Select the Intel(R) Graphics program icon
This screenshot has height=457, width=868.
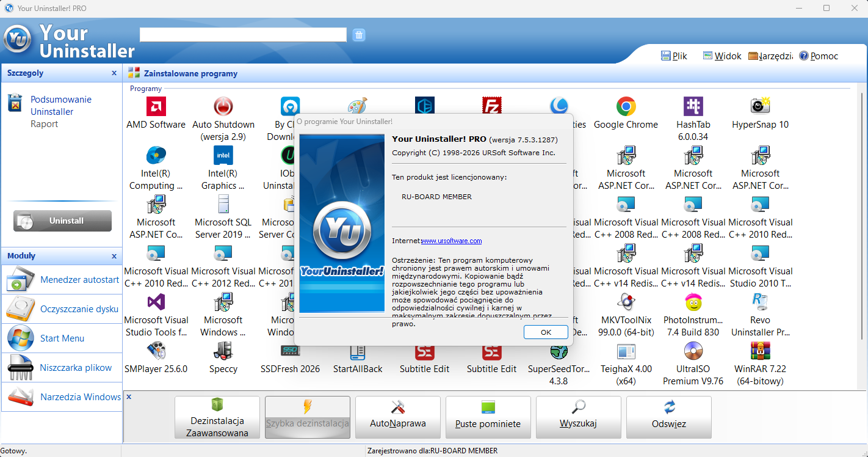click(223, 155)
